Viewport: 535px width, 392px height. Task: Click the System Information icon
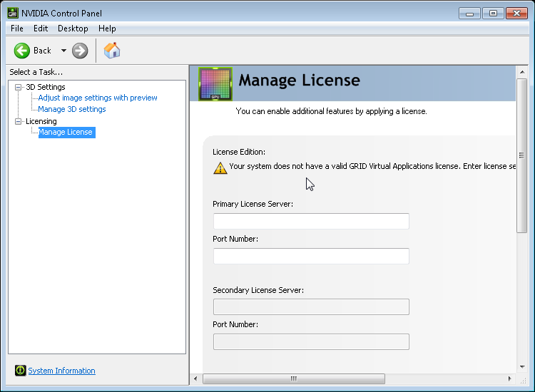[x=20, y=370]
